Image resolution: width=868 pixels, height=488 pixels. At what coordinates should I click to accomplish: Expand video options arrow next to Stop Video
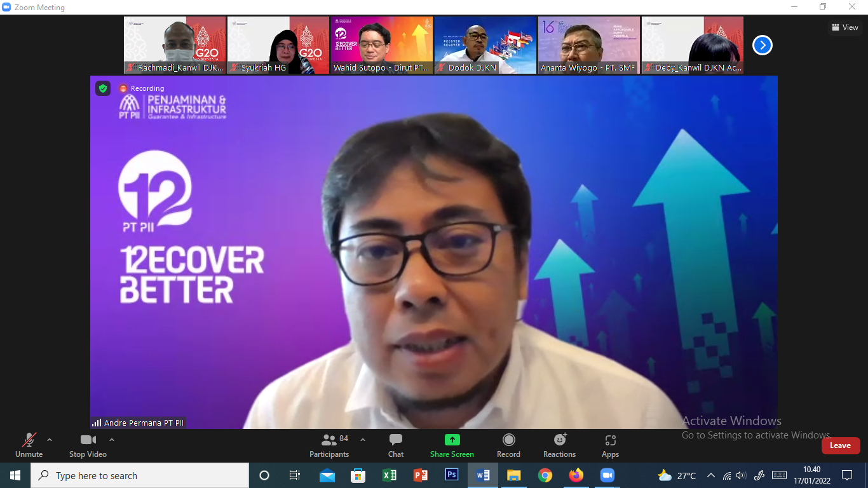(112, 440)
